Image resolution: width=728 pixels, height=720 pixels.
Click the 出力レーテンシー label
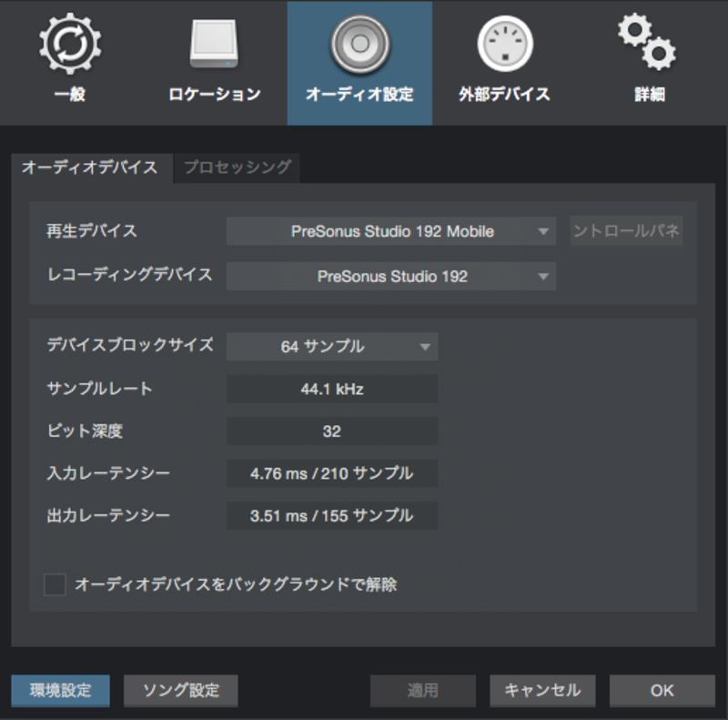tap(108, 515)
